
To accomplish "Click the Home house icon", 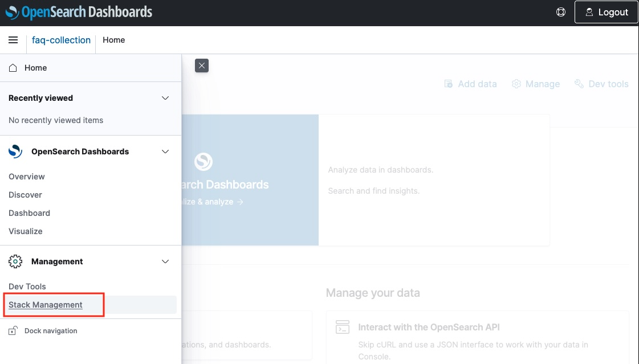I will tap(13, 68).
